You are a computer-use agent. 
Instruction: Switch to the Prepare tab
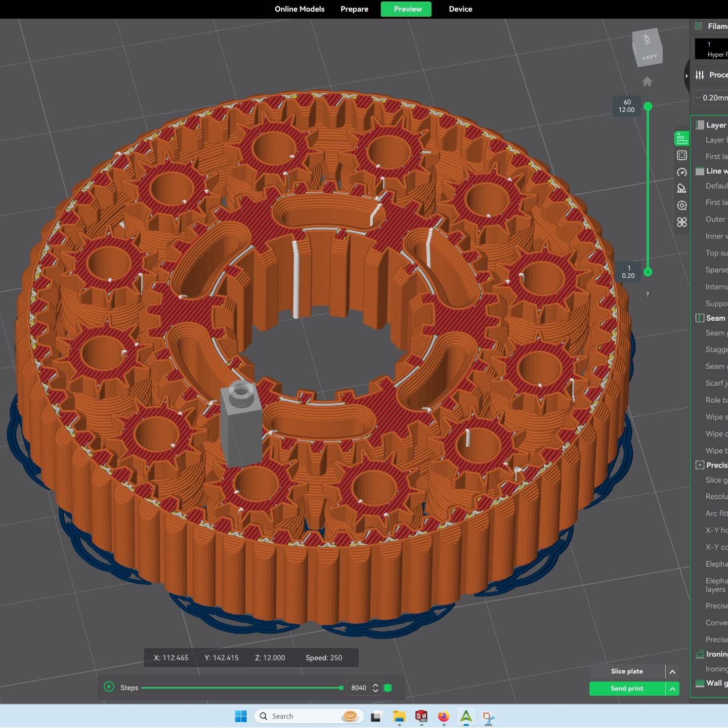coord(354,9)
